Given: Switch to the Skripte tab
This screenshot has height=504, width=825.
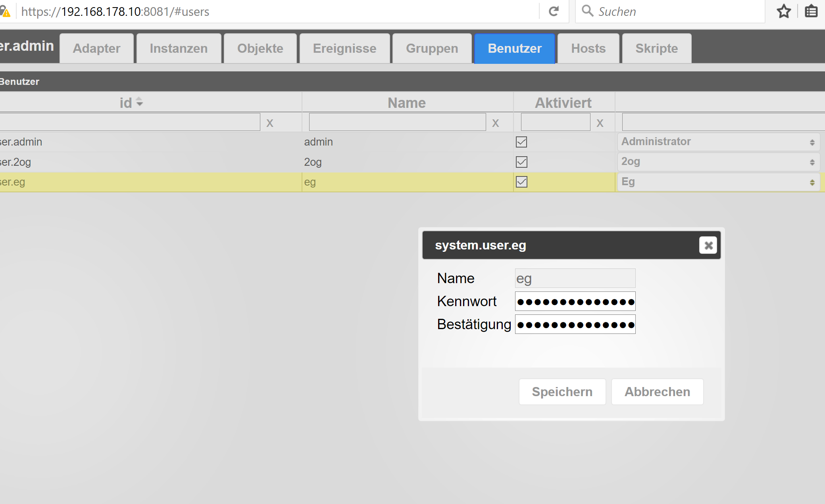Looking at the screenshot, I should (x=656, y=48).
